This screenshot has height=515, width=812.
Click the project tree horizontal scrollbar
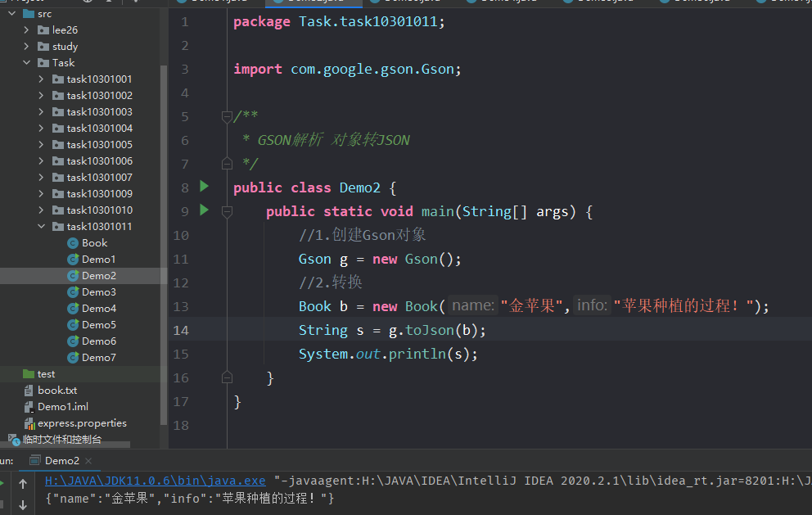65,445
